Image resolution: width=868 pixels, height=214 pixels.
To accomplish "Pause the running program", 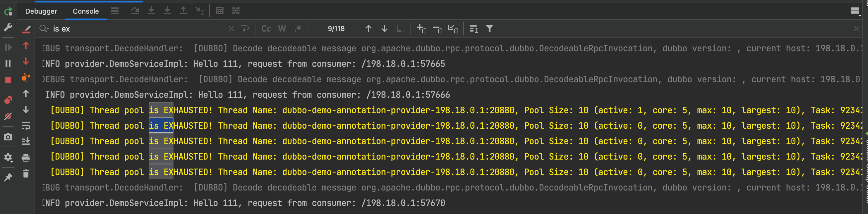I will pos(8,63).
